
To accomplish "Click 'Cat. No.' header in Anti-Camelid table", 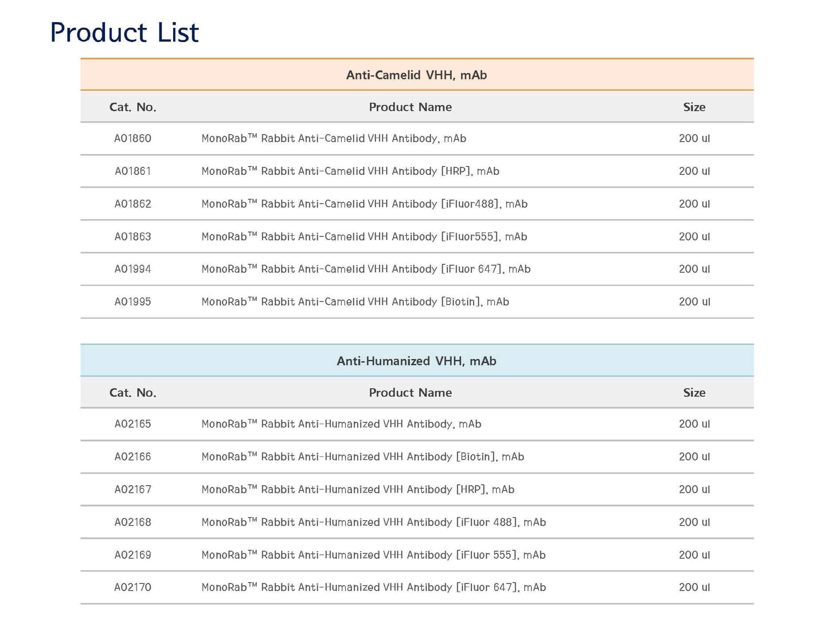I will pyautogui.click(x=133, y=107).
